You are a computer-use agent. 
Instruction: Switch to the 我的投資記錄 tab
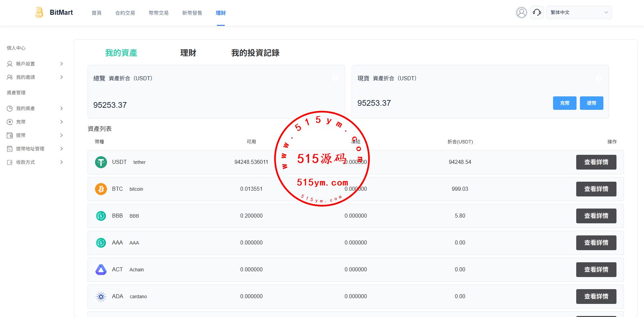[255, 53]
